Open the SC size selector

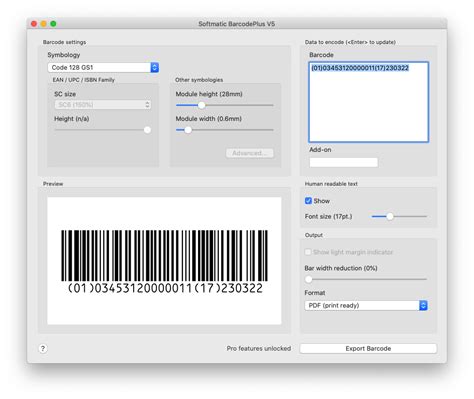click(x=103, y=105)
